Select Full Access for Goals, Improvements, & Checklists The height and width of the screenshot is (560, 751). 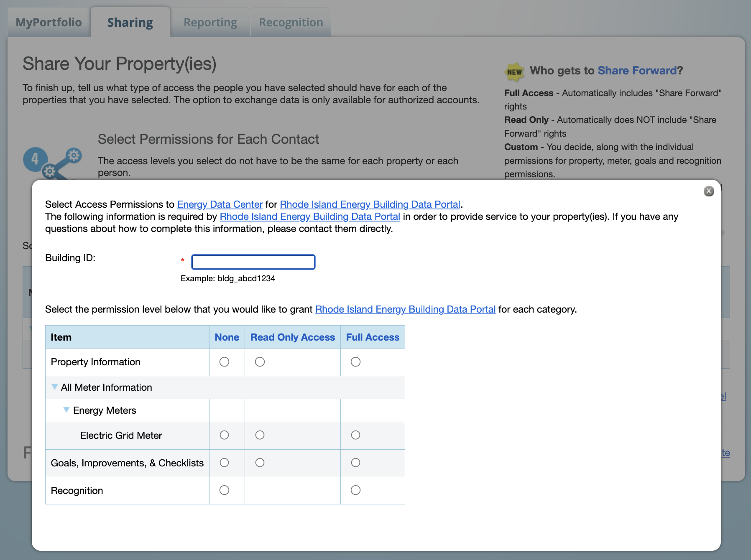355,463
